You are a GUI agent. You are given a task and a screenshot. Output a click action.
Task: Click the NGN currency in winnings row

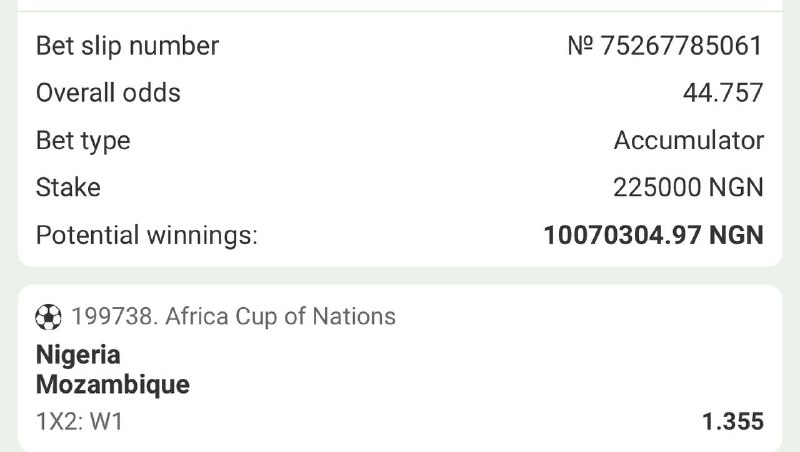(736, 235)
